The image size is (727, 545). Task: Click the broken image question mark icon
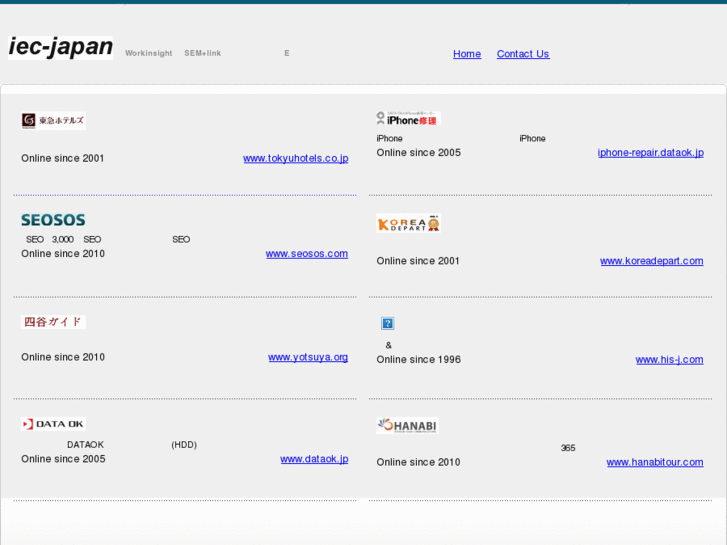[388, 323]
